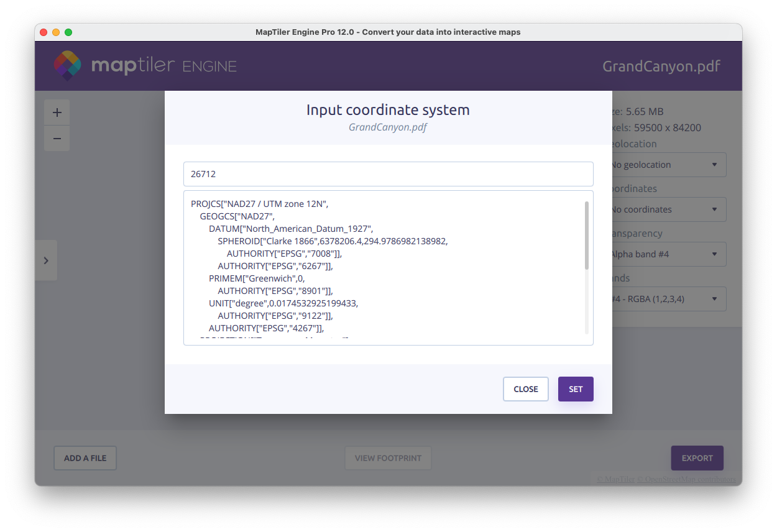Click the VIEW FOOTPRINT button

388,458
